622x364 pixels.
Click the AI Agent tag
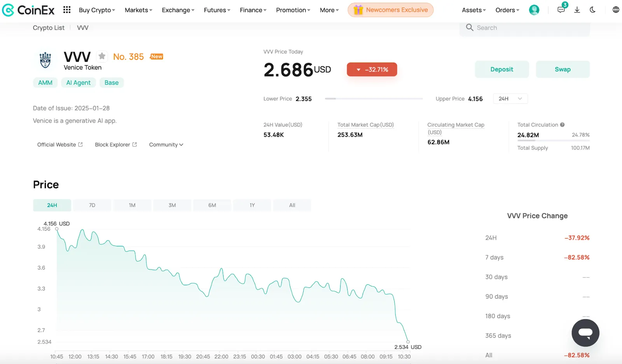click(x=79, y=83)
